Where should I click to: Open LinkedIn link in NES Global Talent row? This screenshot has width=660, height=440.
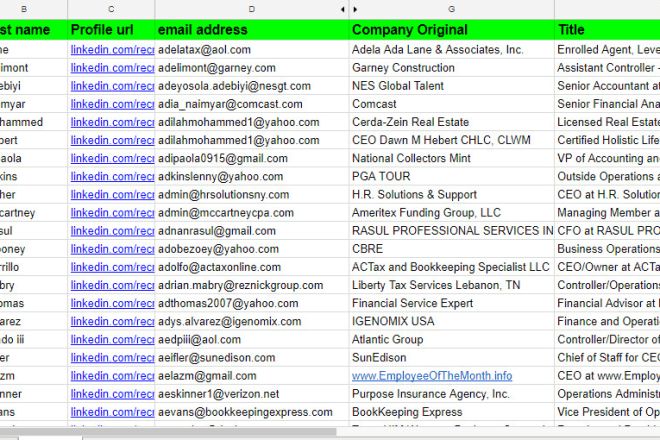(112, 86)
